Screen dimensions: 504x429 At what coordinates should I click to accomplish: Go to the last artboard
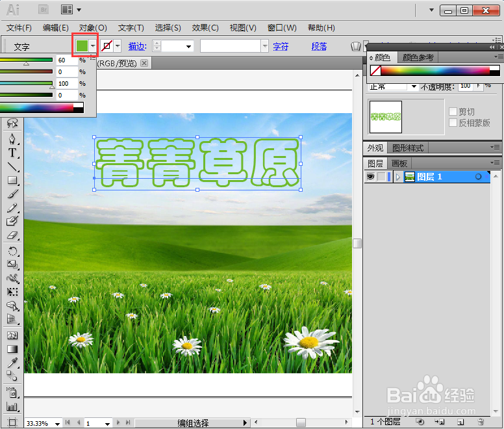click(x=128, y=422)
